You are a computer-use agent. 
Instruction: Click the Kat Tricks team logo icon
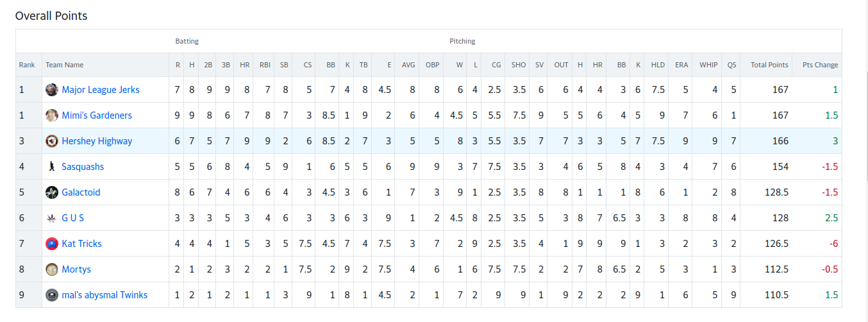[x=52, y=244]
